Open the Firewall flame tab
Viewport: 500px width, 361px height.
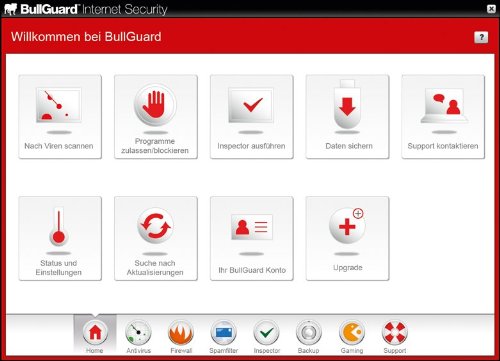(181, 337)
